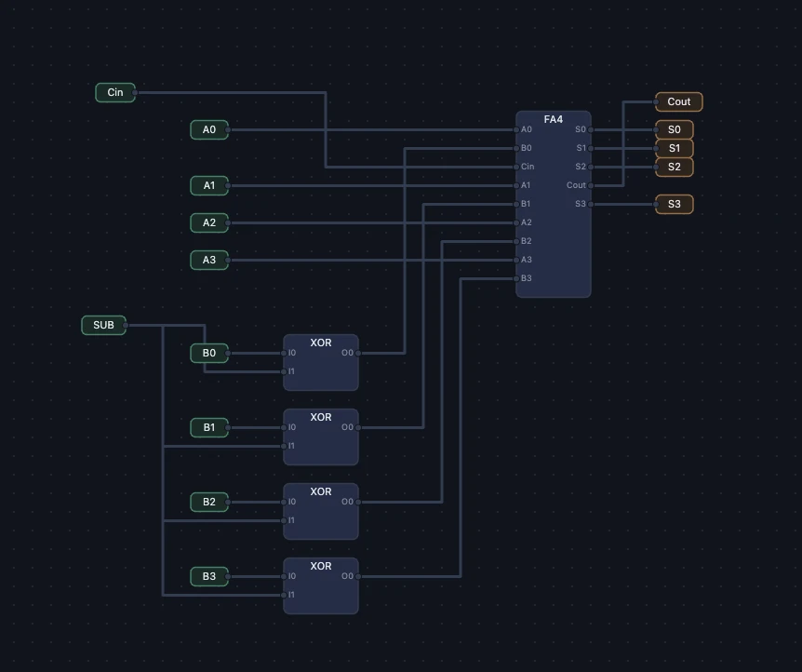
Task: Select the S1 output node
Action: point(675,148)
